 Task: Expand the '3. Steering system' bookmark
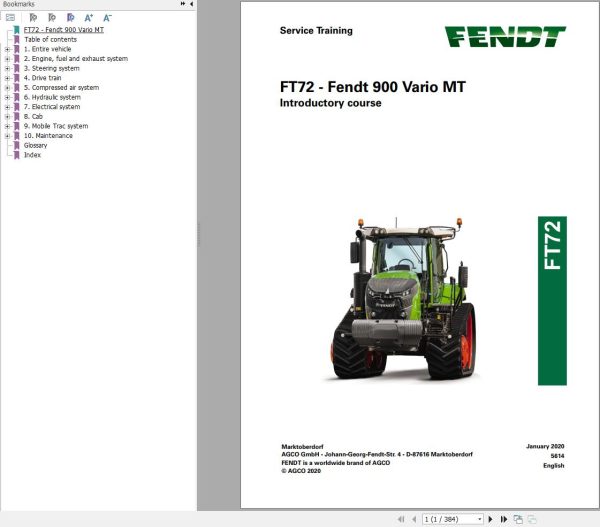(7, 69)
